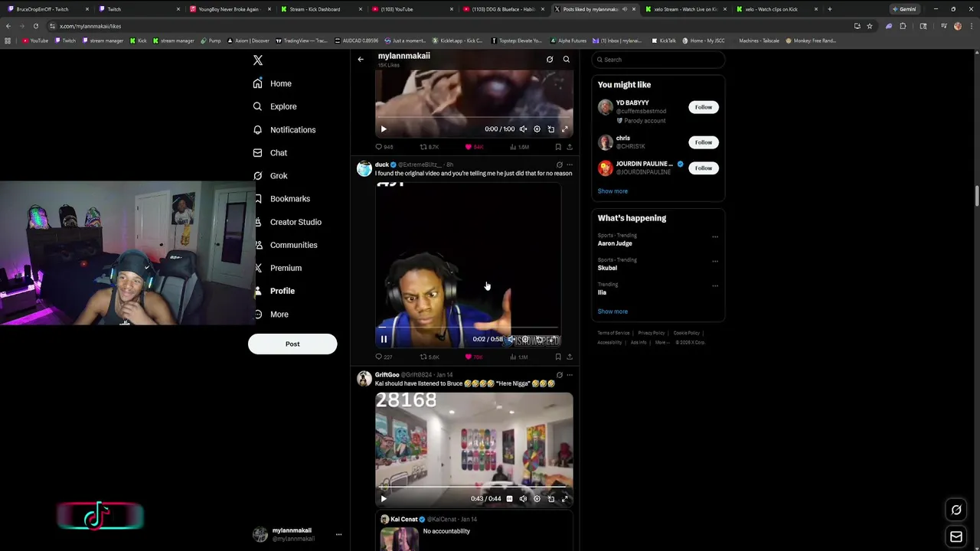Click browser reload button

[35, 26]
